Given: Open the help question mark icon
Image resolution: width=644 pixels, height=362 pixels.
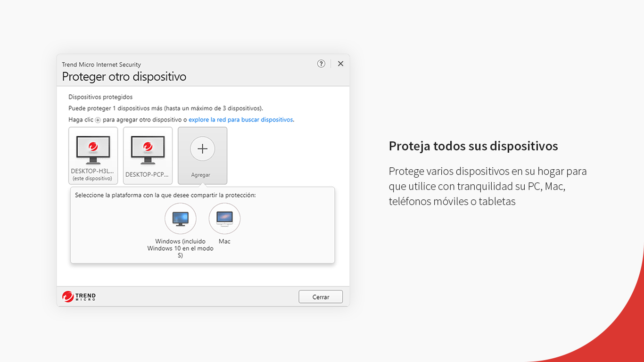Looking at the screenshot, I should click(321, 64).
